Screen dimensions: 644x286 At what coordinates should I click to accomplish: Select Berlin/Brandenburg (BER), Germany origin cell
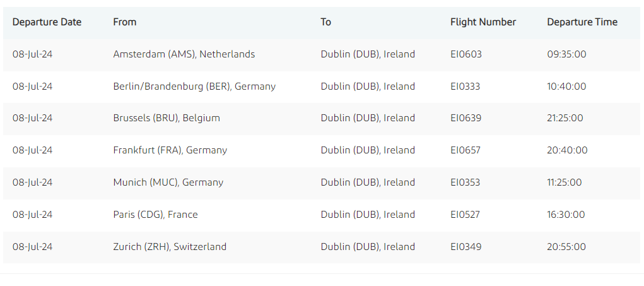pos(194,86)
